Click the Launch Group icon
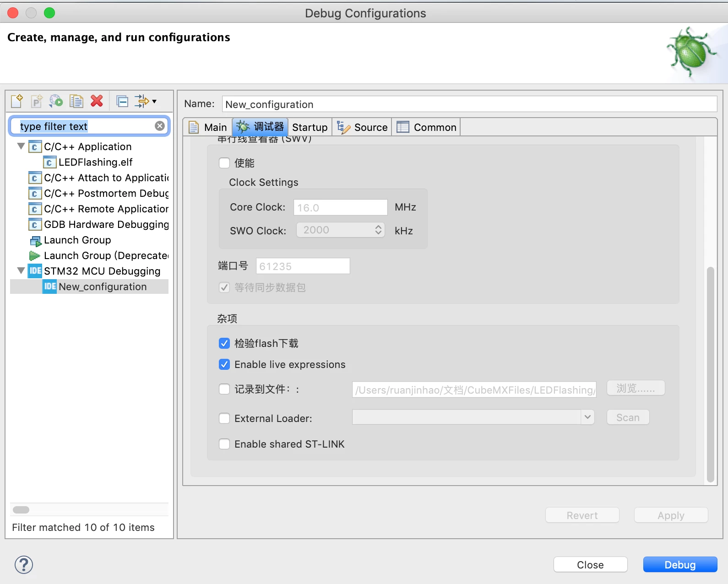 coord(35,240)
